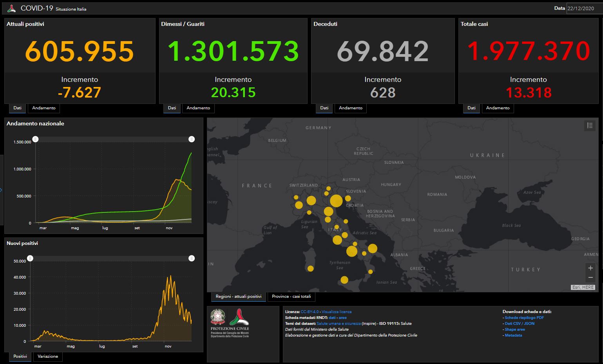Select Dati tab under Deceduti

click(x=324, y=108)
